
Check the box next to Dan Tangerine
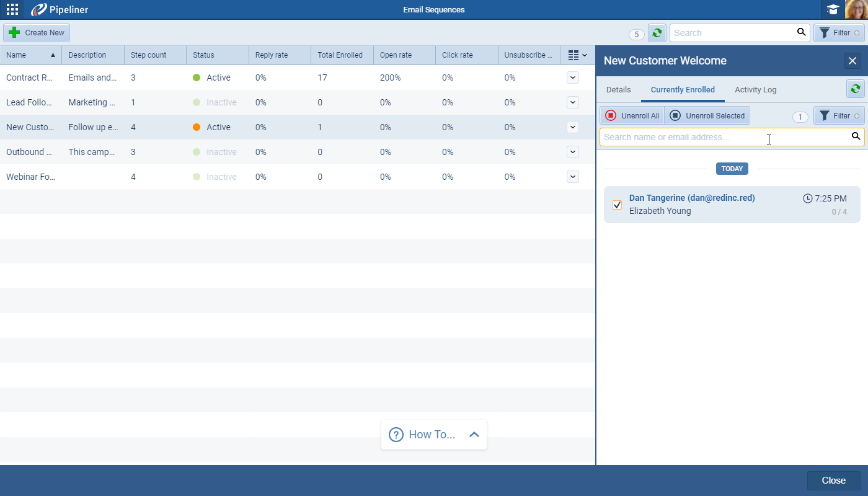pos(617,204)
